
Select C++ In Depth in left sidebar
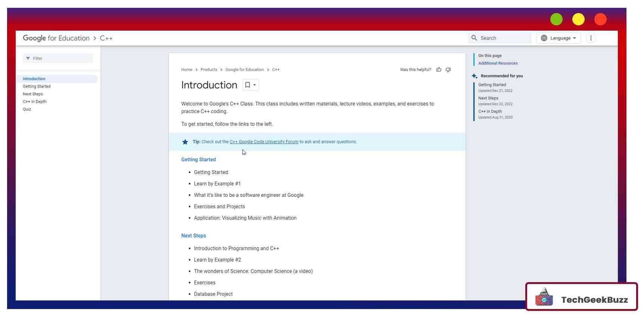click(x=35, y=102)
